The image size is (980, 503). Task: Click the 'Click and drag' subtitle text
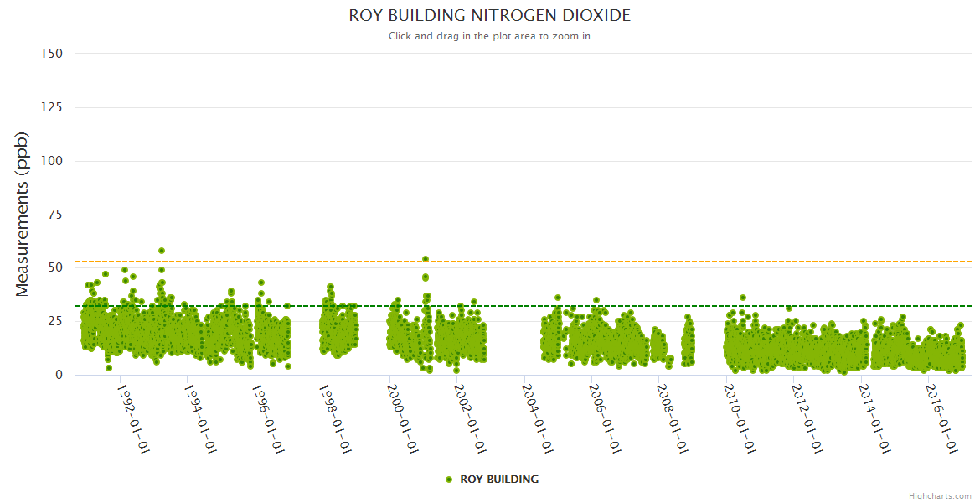(489, 36)
